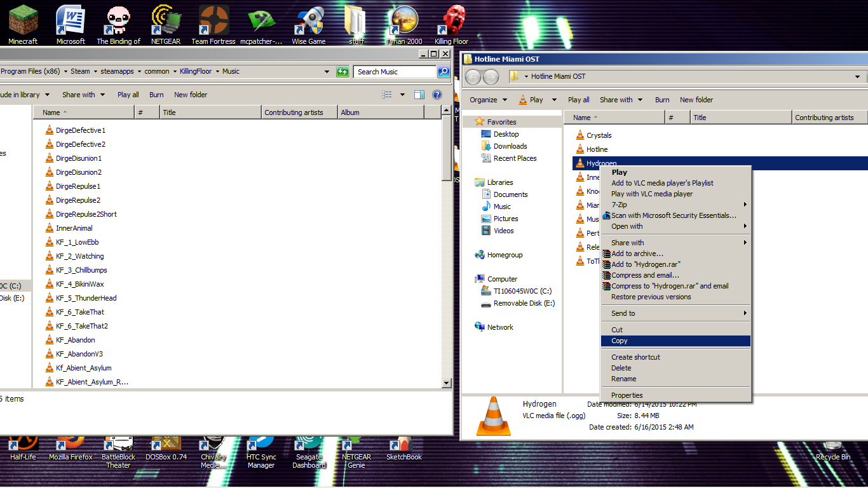This screenshot has width=868, height=488.
Task: Open Downloads in the Favorites list
Action: point(504,146)
